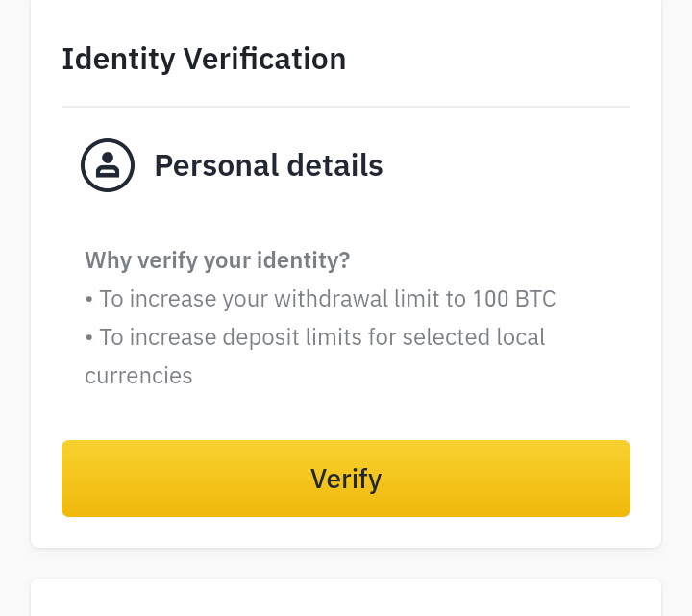692x616 pixels.
Task: Click the phrase "selected local" in the second bullet
Action: pos(474,337)
